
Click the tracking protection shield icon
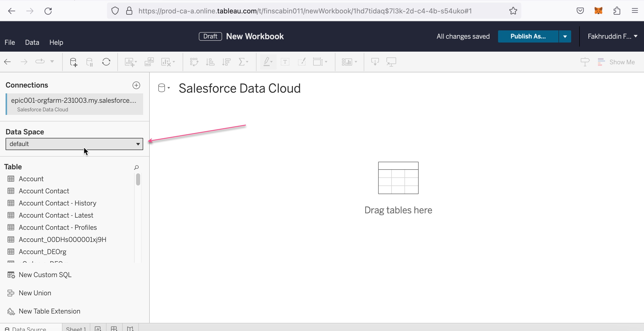pyautogui.click(x=115, y=11)
